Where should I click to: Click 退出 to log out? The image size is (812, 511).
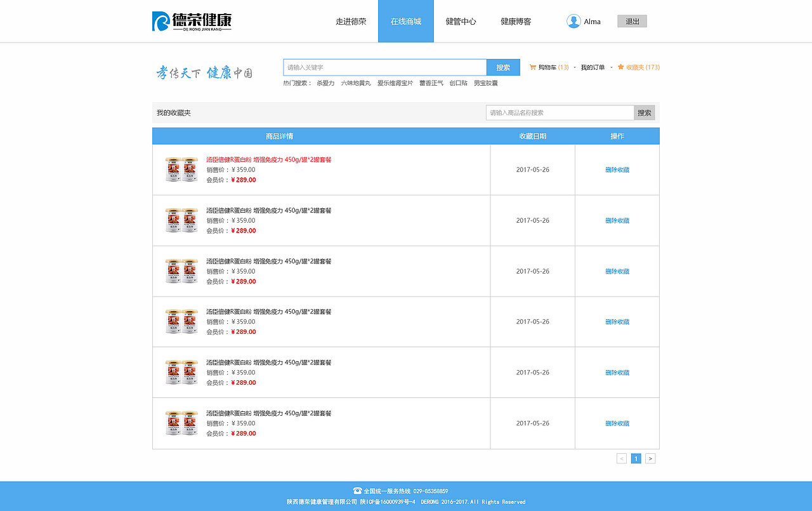631,20
